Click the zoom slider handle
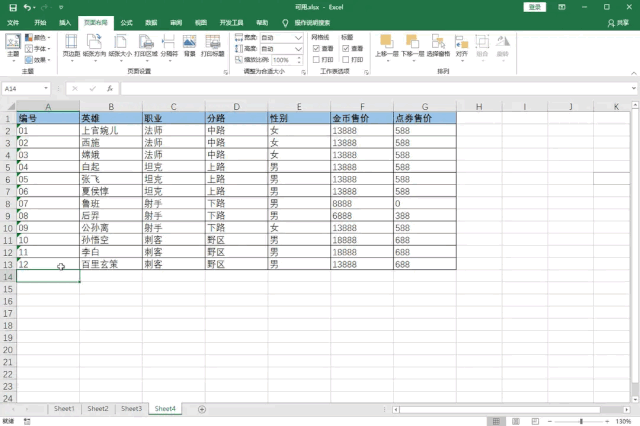This screenshot has height=426, width=640. pyautogui.click(x=581, y=422)
